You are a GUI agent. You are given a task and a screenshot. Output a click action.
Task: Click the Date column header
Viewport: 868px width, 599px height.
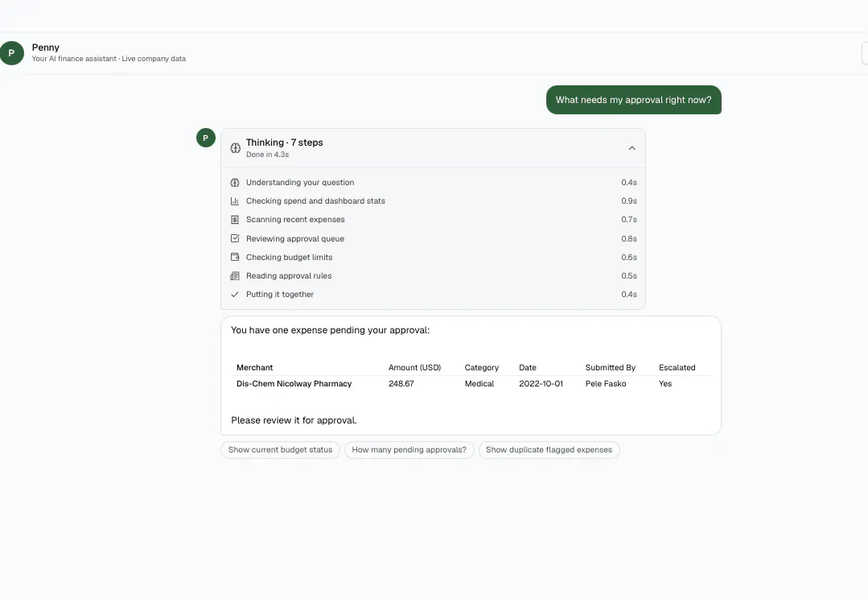coord(528,367)
